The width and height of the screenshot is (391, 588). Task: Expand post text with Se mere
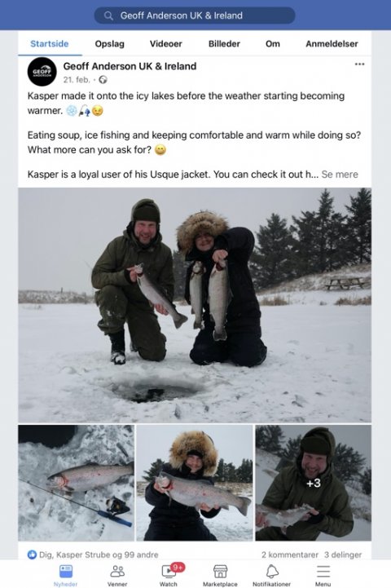coord(340,175)
